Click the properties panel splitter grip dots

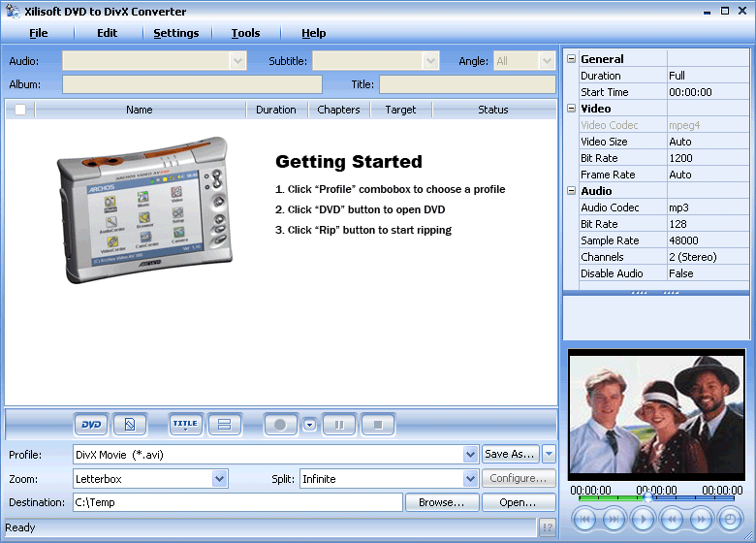[x=655, y=292]
